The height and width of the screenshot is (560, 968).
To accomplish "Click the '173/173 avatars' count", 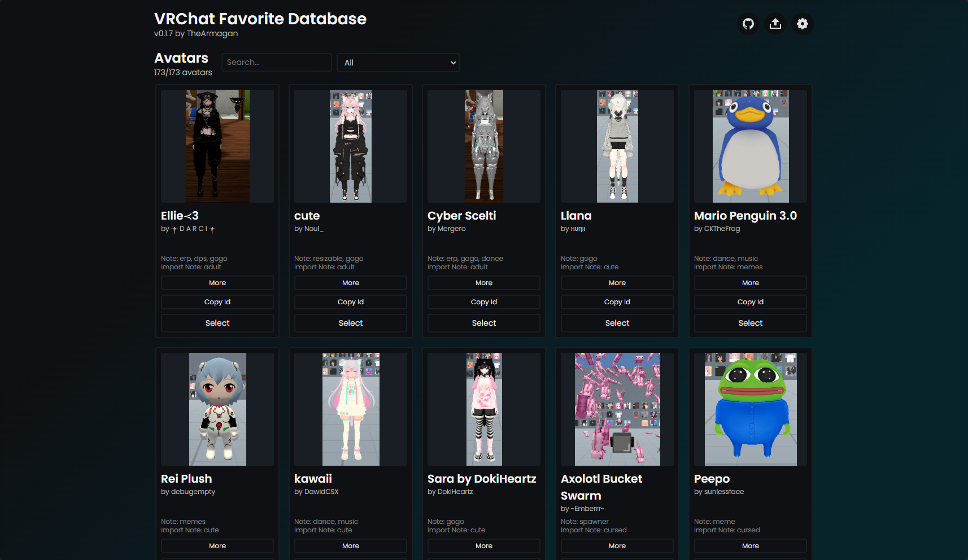I will click(183, 72).
